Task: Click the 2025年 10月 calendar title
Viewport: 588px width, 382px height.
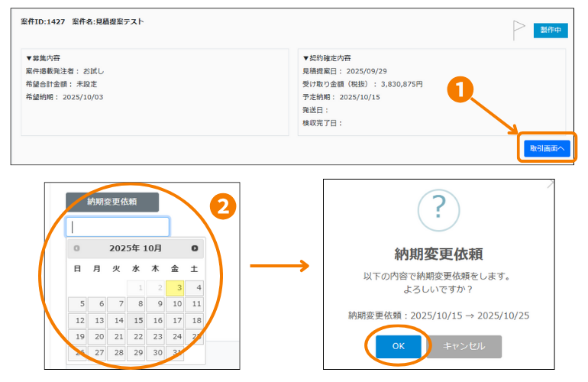Action: (x=135, y=248)
